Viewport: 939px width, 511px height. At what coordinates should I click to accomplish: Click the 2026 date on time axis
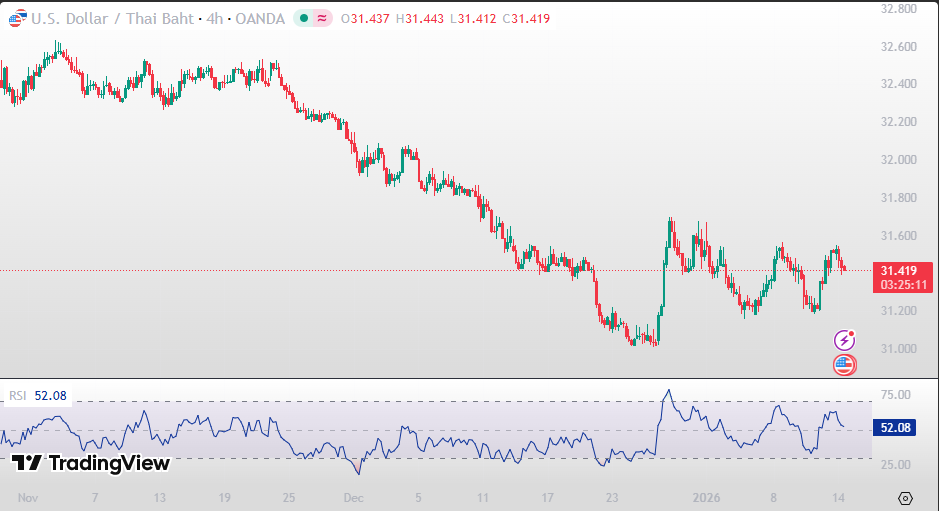click(707, 497)
